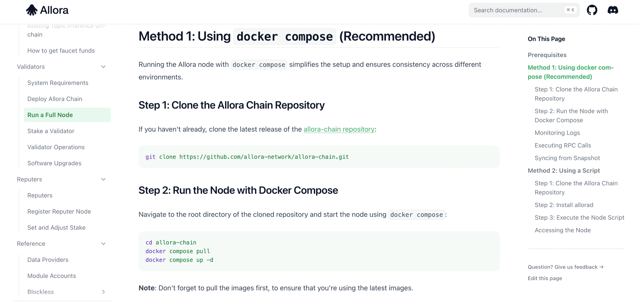
Task: Open Software Upgrades page
Action: click(54, 163)
